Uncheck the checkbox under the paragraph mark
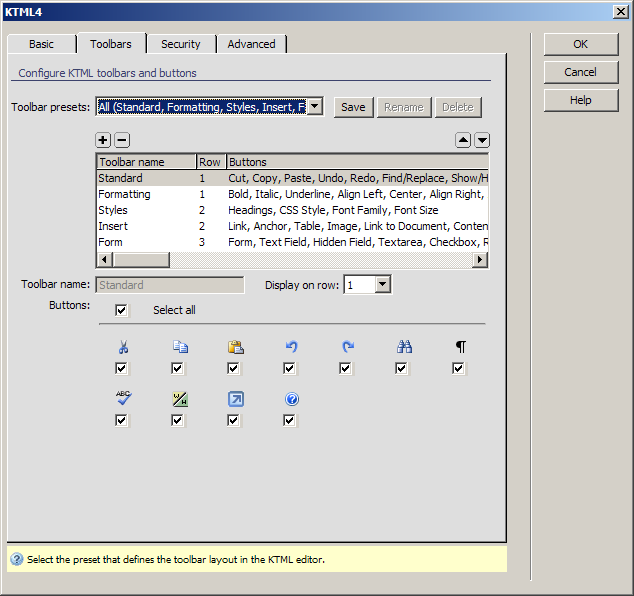Image resolution: width=634 pixels, height=596 pixels. pos(458,368)
